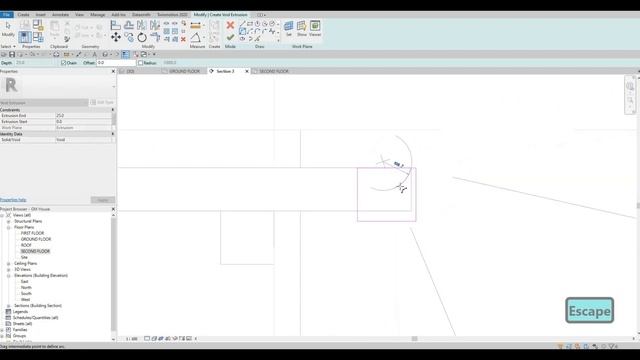Select the Rectangle draw tool

point(250,24)
